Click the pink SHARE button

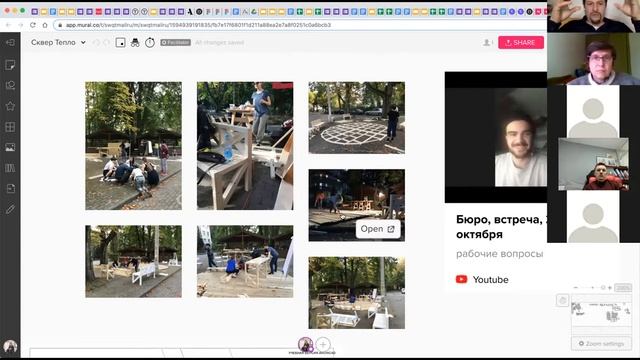click(x=521, y=42)
